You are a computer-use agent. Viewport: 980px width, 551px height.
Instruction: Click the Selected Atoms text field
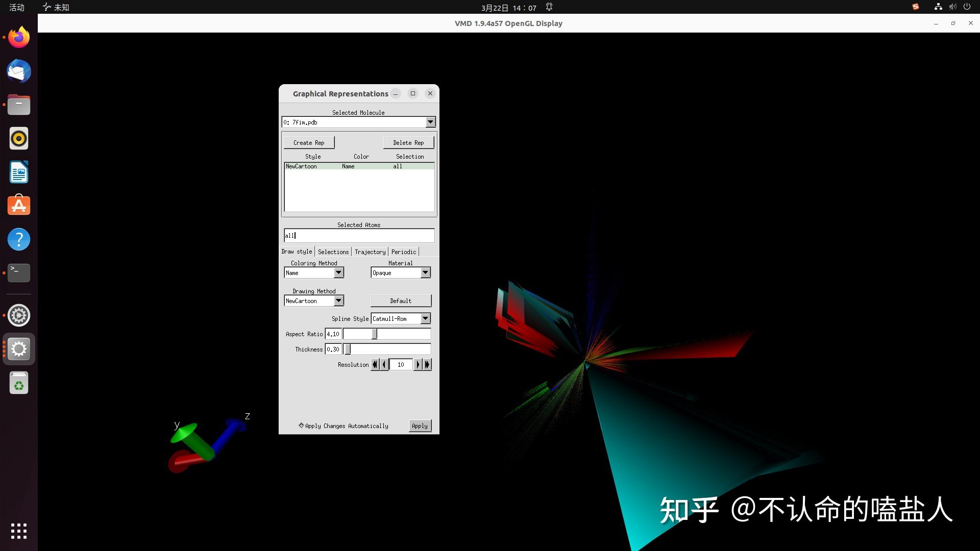(x=359, y=235)
